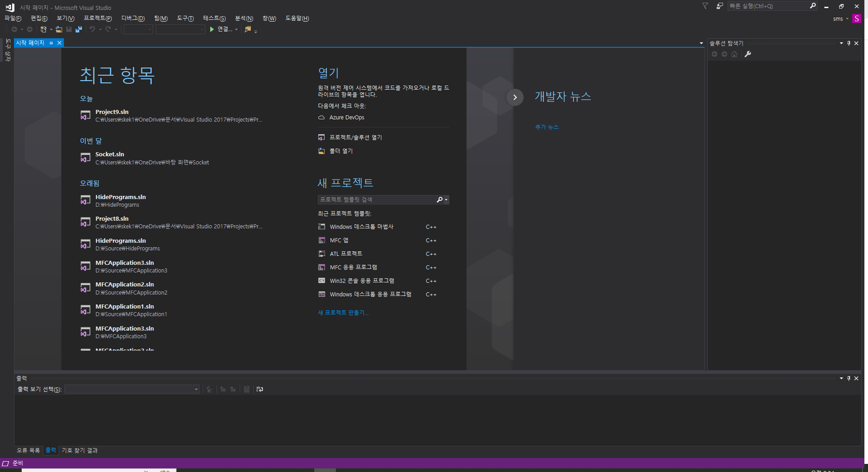Image resolution: width=868 pixels, height=472 pixels.
Task: Close the 시작 페이지 tab
Action: [59, 43]
